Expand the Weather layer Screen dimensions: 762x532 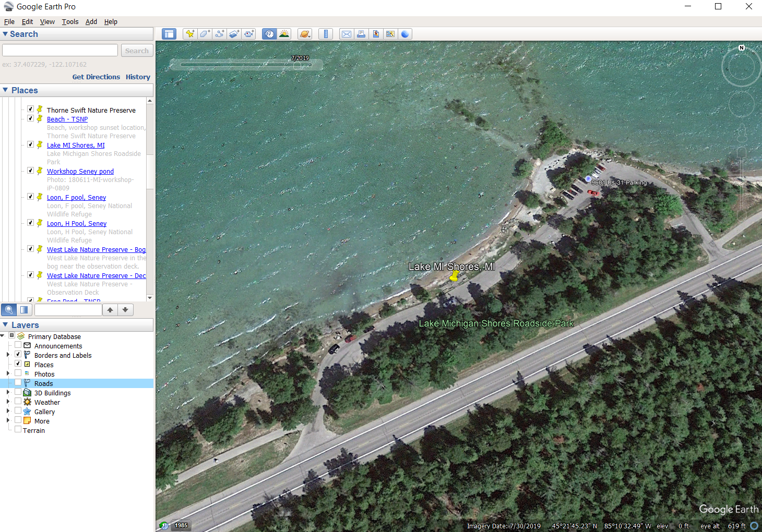point(8,402)
